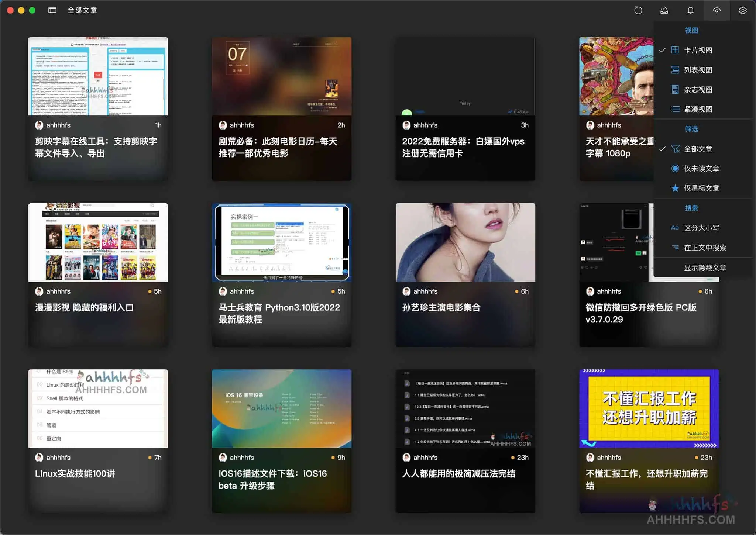Viewport: 756px width, 535px height.
Task: Click the mark-all-as-read inbox icon
Action: coord(664,10)
